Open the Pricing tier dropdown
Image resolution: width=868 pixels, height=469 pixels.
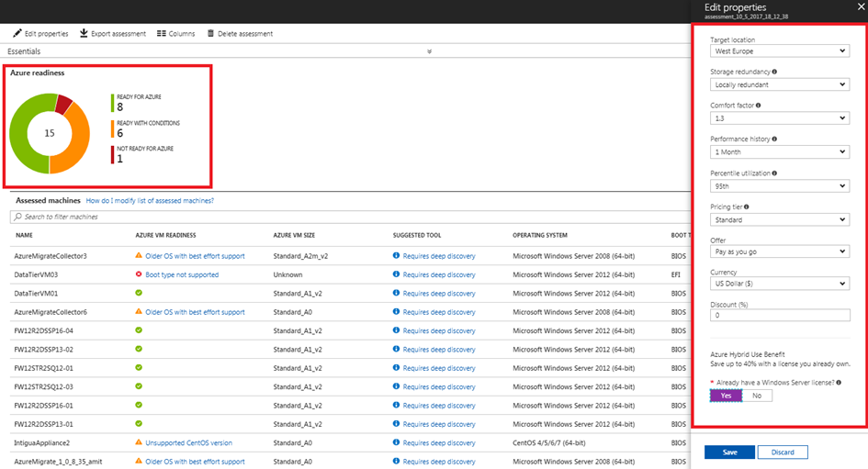780,220
